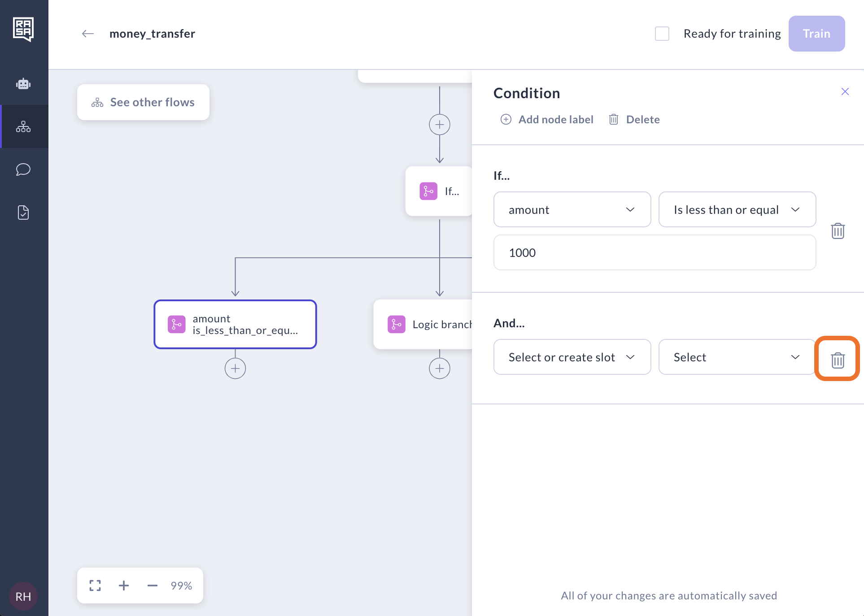Click the back arrow next to money_transfer
The height and width of the screenshot is (616, 864).
pyautogui.click(x=88, y=34)
